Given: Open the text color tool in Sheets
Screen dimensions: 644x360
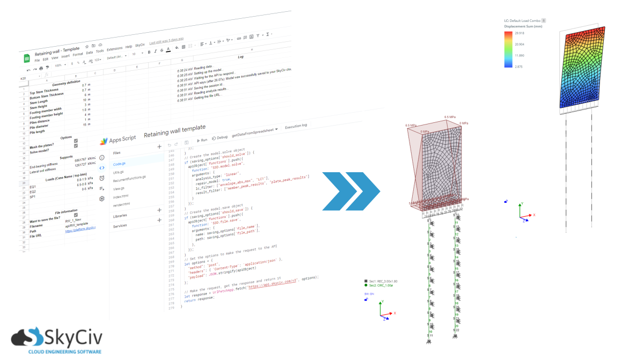Looking at the screenshot, I should (x=168, y=50).
